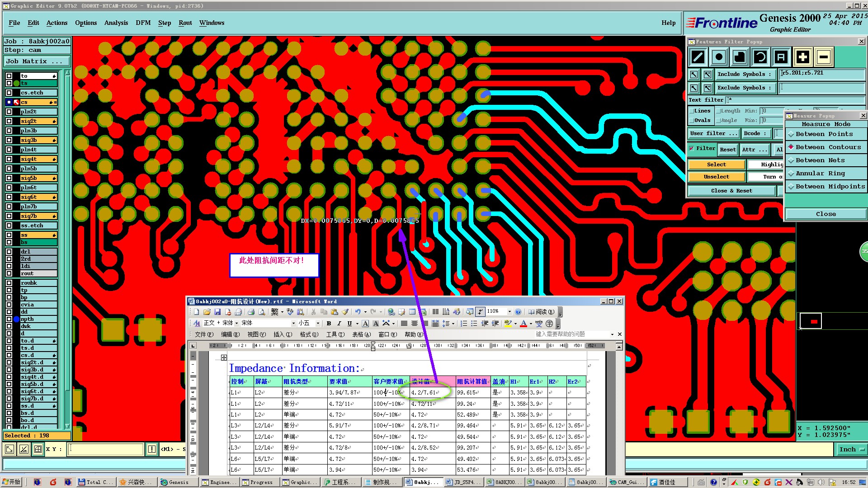Expand the font size dropdown in Word
The height and width of the screenshot is (488, 868).
point(318,324)
